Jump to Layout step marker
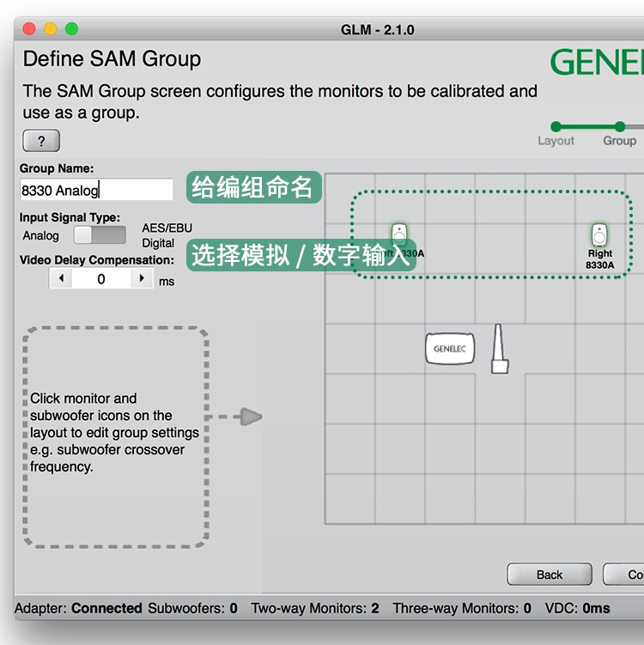644x645 pixels. coord(556,127)
